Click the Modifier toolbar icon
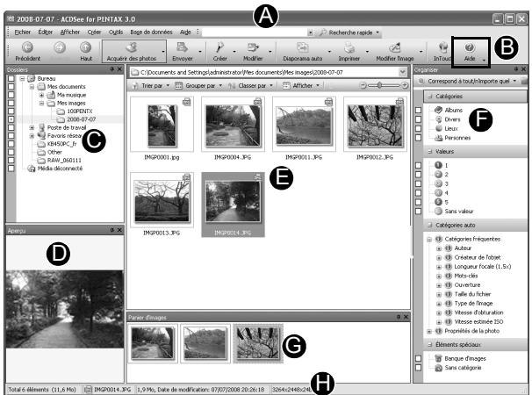532x395 pixels. 253,47
